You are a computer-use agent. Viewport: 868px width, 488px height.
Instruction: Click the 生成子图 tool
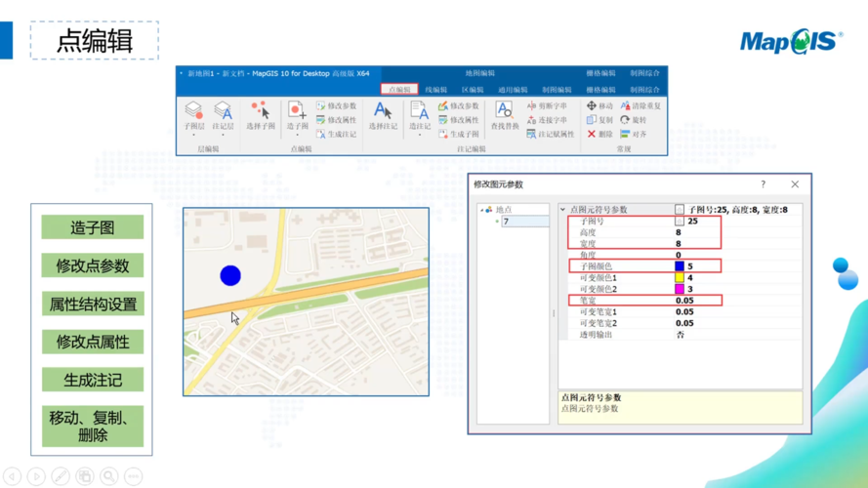pyautogui.click(x=458, y=134)
